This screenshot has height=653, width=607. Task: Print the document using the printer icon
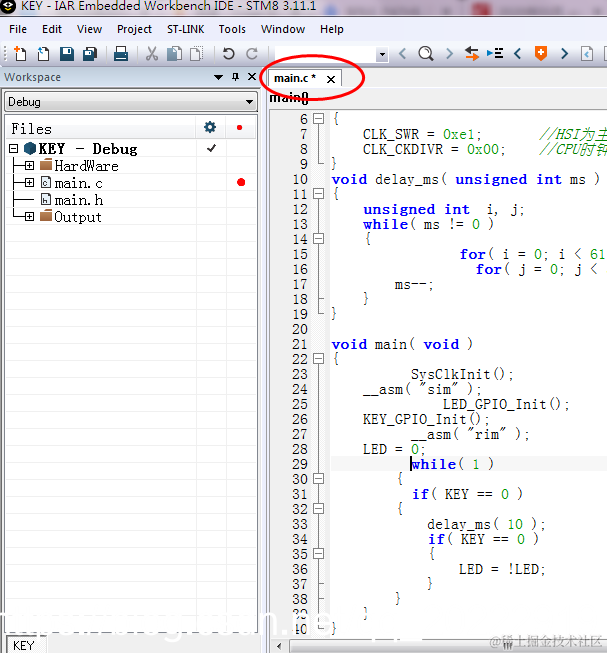(x=121, y=54)
